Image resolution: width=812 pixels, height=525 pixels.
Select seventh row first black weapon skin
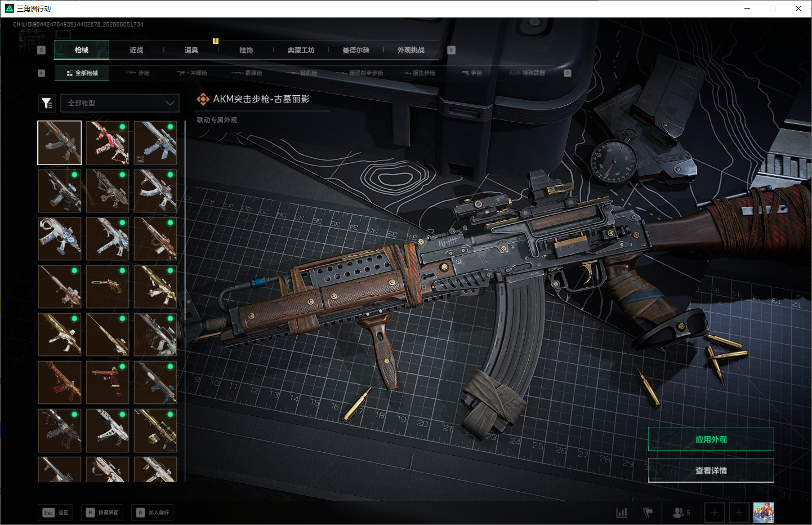coord(60,430)
